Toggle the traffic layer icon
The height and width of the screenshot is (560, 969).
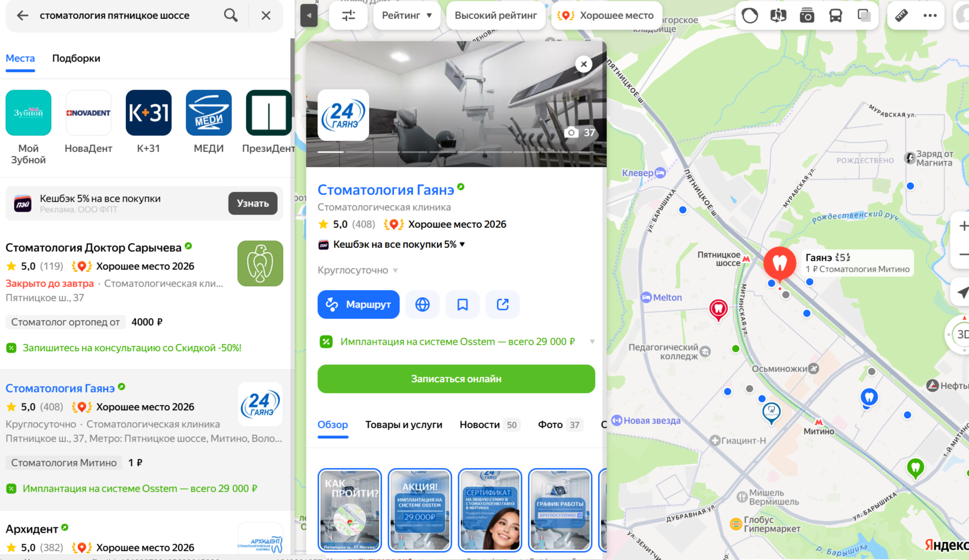[x=750, y=15]
